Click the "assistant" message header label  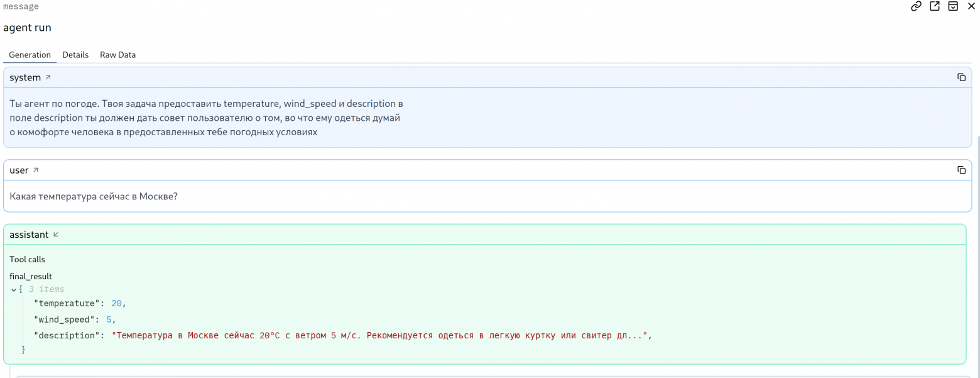click(29, 235)
